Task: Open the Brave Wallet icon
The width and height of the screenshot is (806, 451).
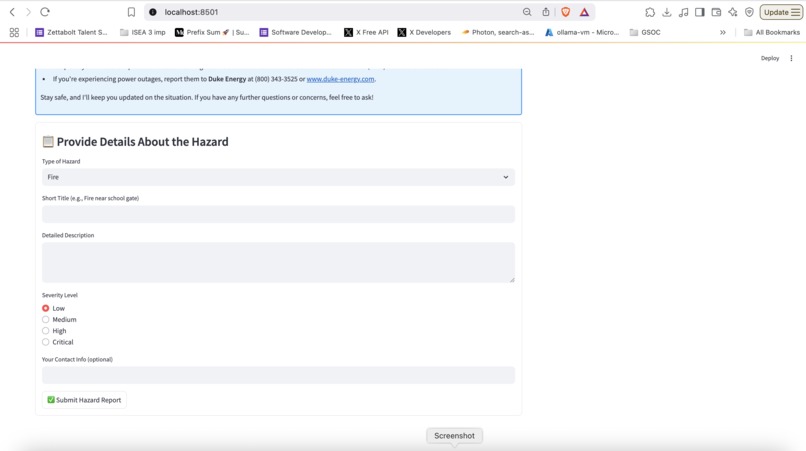Action: tap(716, 12)
